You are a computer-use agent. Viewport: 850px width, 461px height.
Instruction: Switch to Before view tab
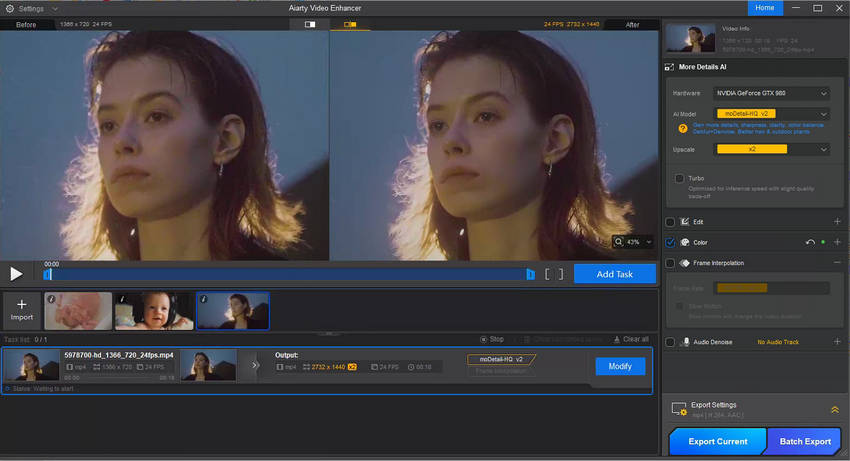[26, 24]
